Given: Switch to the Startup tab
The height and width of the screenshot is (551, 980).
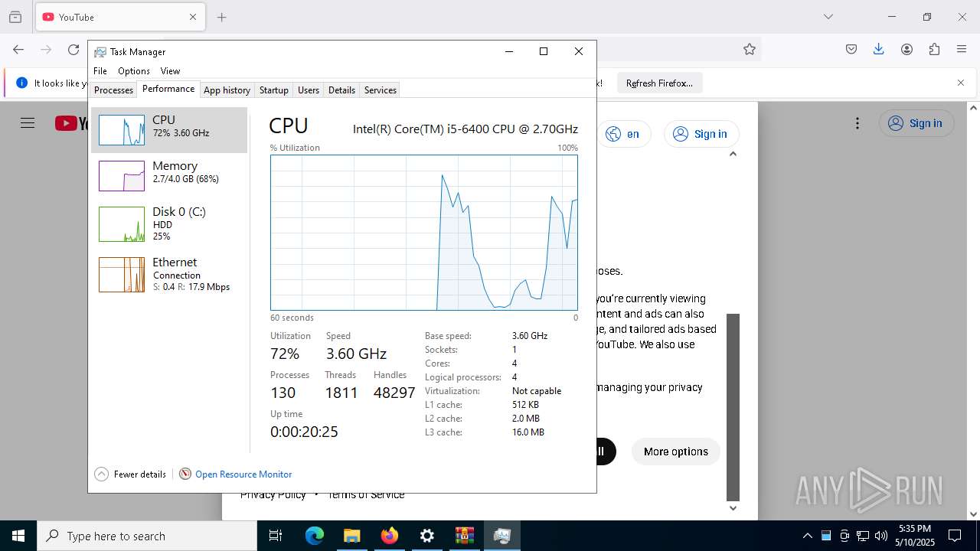Looking at the screenshot, I should coord(273,90).
